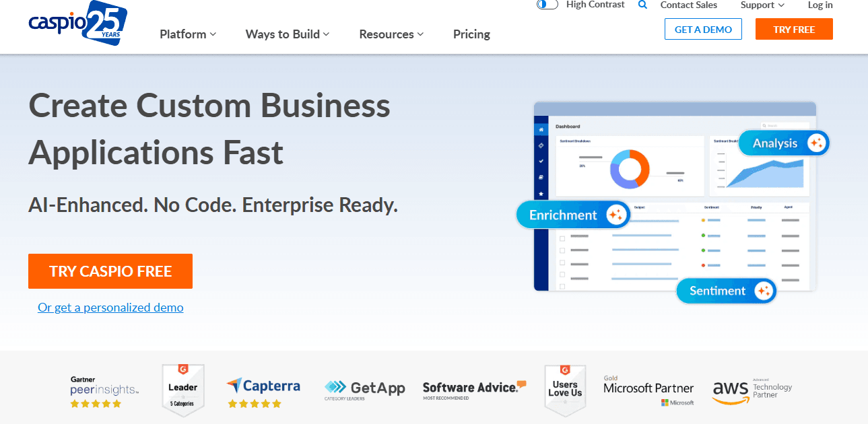Click the home icon in dashboard sidebar

pyautogui.click(x=541, y=129)
